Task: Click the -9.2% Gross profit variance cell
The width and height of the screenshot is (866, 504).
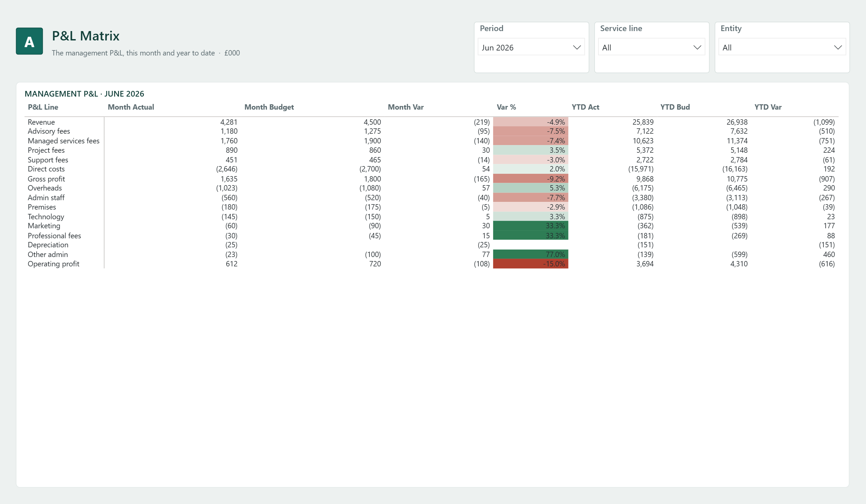Action: click(530, 179)
